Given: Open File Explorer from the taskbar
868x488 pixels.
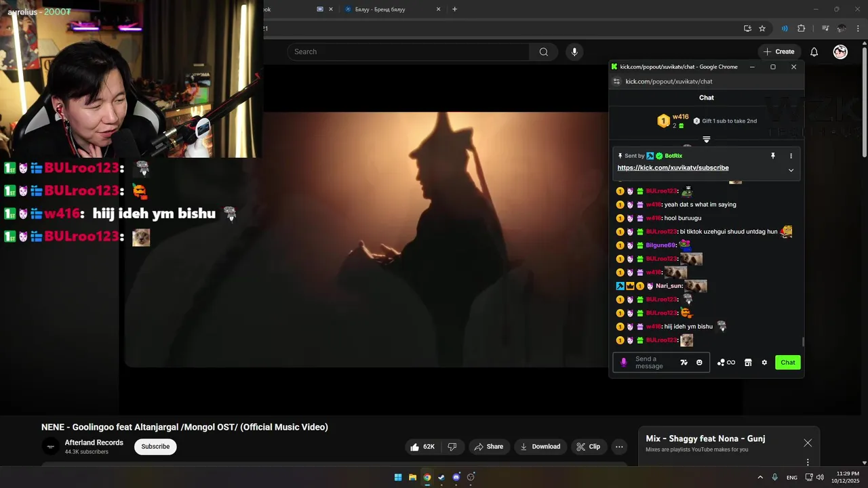Looking at the screenshot, I should (412, 477).
